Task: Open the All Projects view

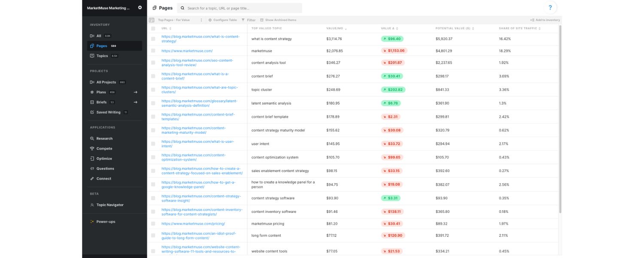Action: point(105,82)
